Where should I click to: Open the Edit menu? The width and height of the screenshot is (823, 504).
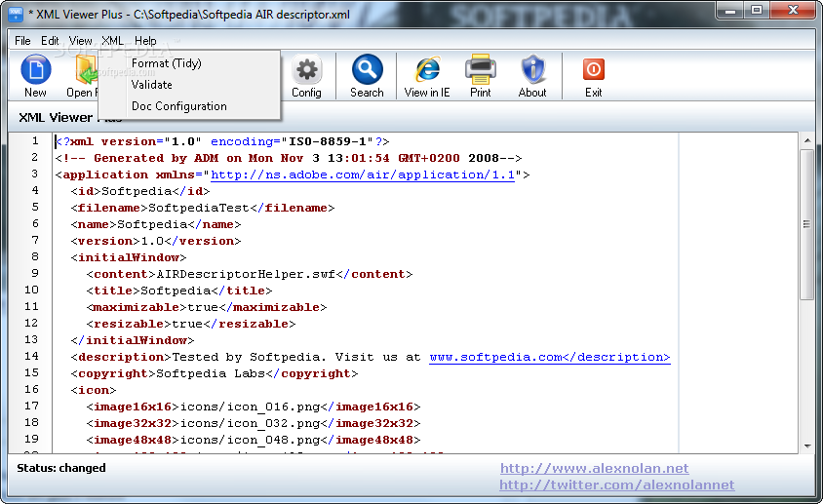[50, 40]
